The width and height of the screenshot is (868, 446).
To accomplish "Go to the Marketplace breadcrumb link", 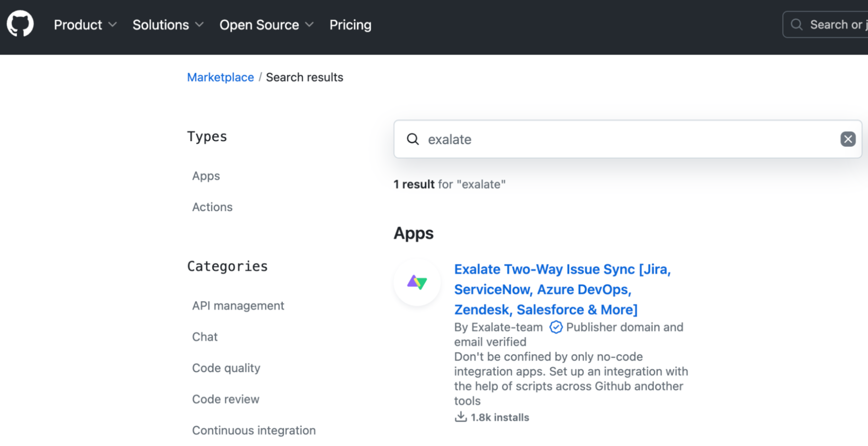I will [x=221, y=77].
